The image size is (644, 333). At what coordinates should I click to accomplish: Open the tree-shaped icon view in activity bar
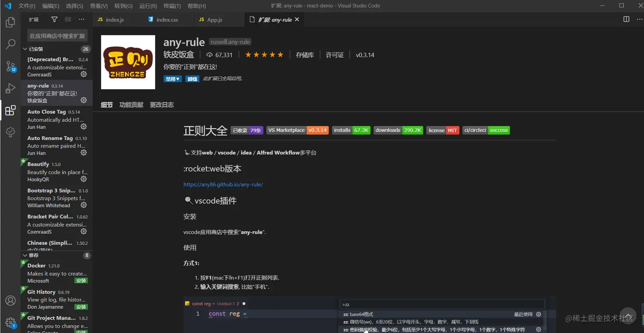[10, 132]
